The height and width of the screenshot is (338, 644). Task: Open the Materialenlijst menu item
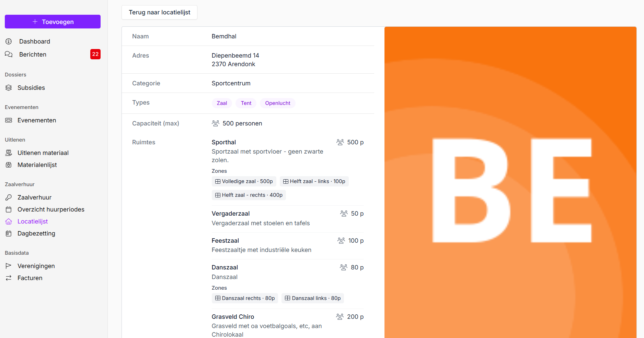tap(37, 165)
